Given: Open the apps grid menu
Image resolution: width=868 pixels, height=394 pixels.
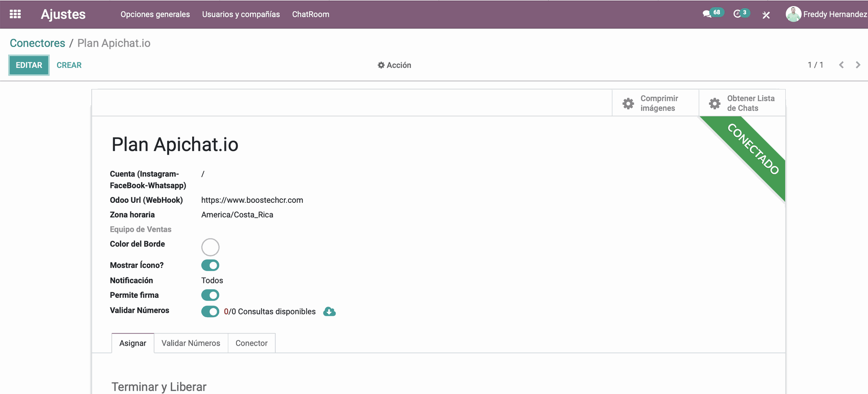Looking at the screenshot, I should click(15, 14).
